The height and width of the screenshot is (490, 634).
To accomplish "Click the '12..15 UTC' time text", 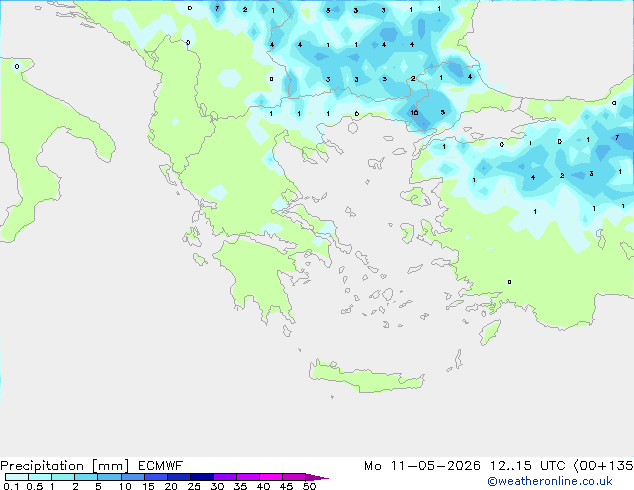I will click(528, 466).
